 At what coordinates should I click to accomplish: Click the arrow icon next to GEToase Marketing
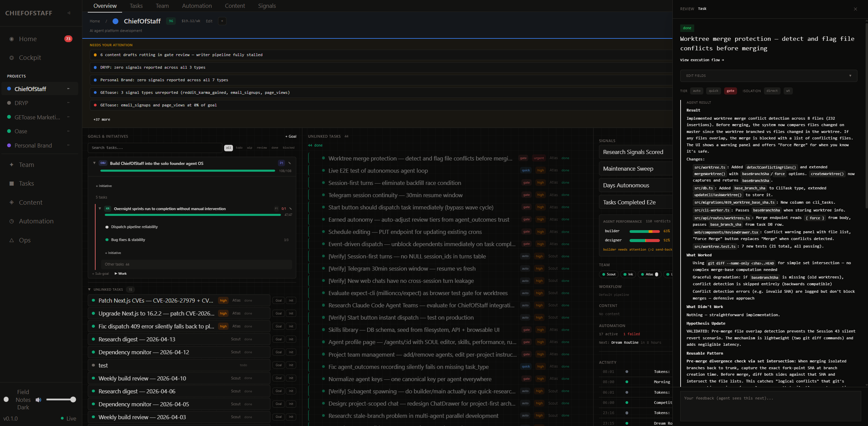click(x=68, y=117)
